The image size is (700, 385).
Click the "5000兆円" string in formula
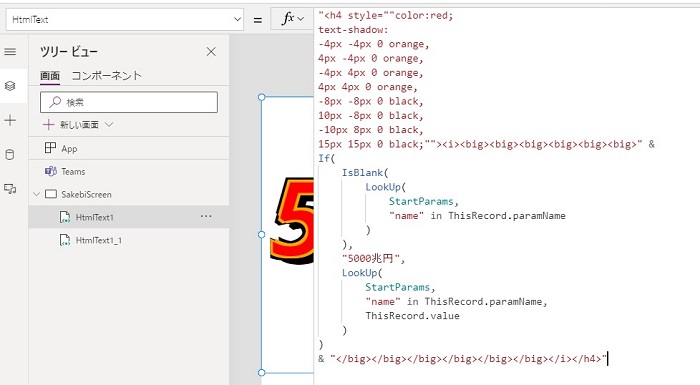(371, 259)
